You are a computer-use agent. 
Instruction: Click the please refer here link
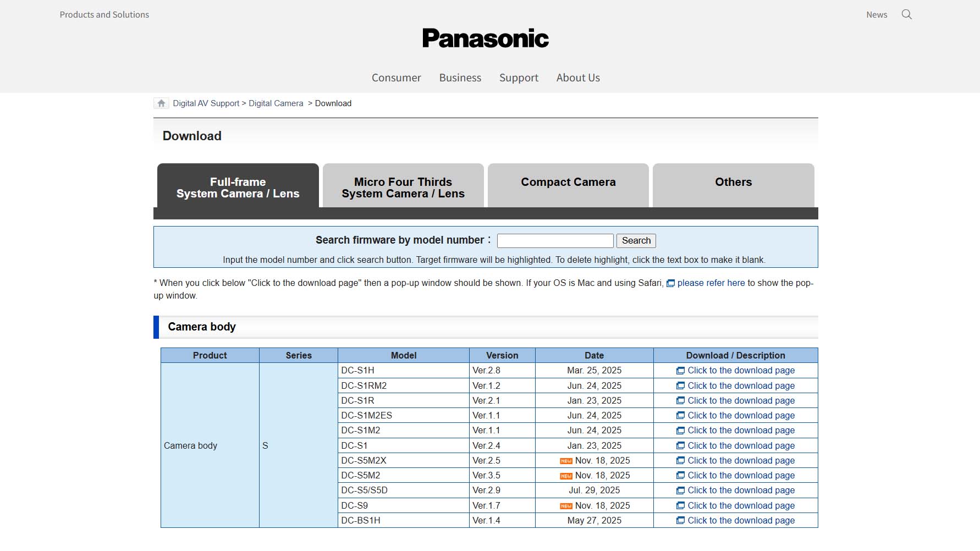[x=711, y=283]
